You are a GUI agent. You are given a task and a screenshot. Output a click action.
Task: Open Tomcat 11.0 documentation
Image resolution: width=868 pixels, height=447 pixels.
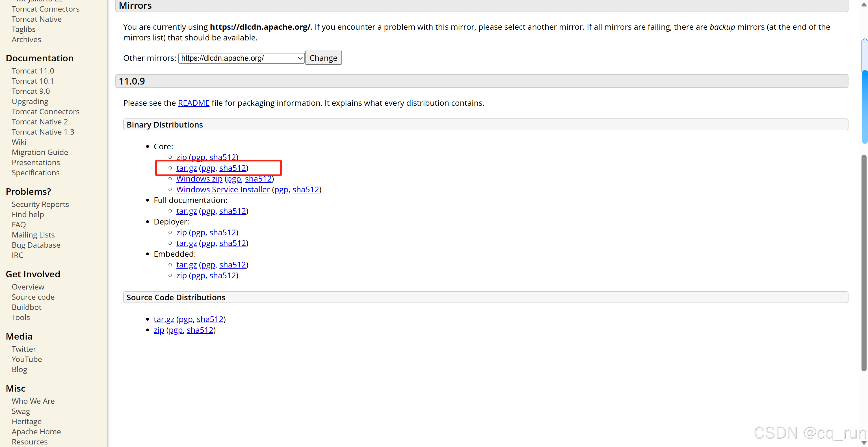pos(33,71)
